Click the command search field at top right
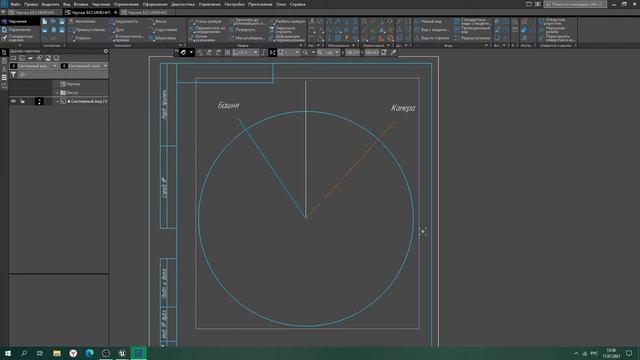 tap(575, 4)
